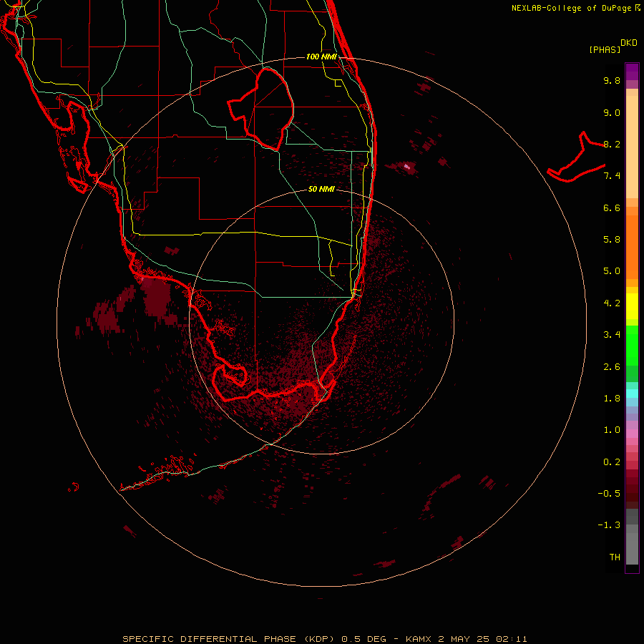Screen dimensions: 644x644
Task: Click the large dark red echo off the southwest coast
Action: [156, 298]
